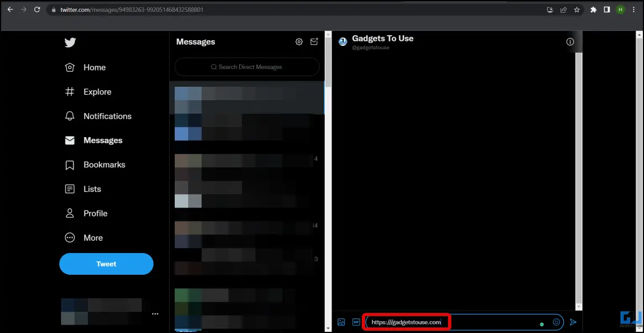Share this page from address bar
The width and height of the screenshot is (644, 333).
click(x=563, y=10)
